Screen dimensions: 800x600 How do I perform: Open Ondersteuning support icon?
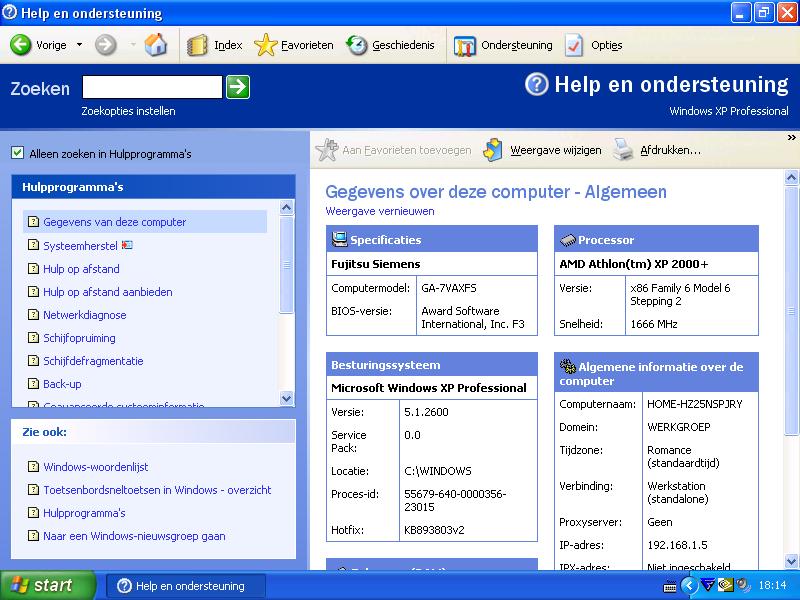point(465,45)
